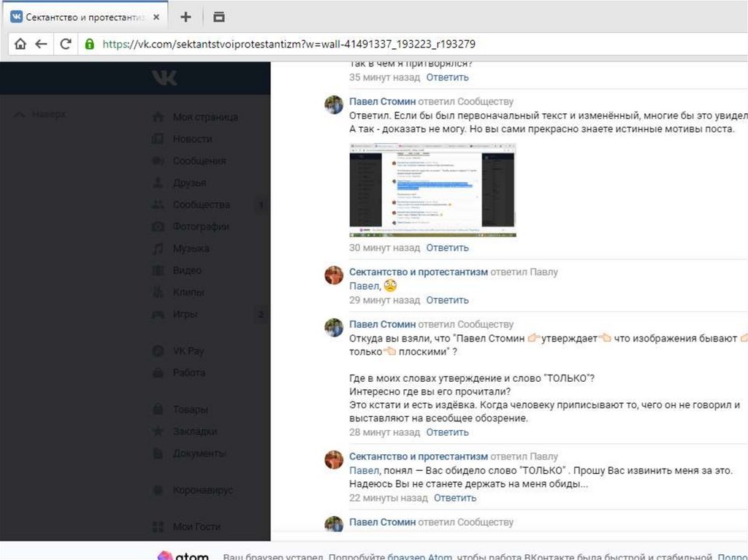The image size is (748, 560).
Task: Click Ответить under the 30 минут назад comment
Action: pos(447,248)
